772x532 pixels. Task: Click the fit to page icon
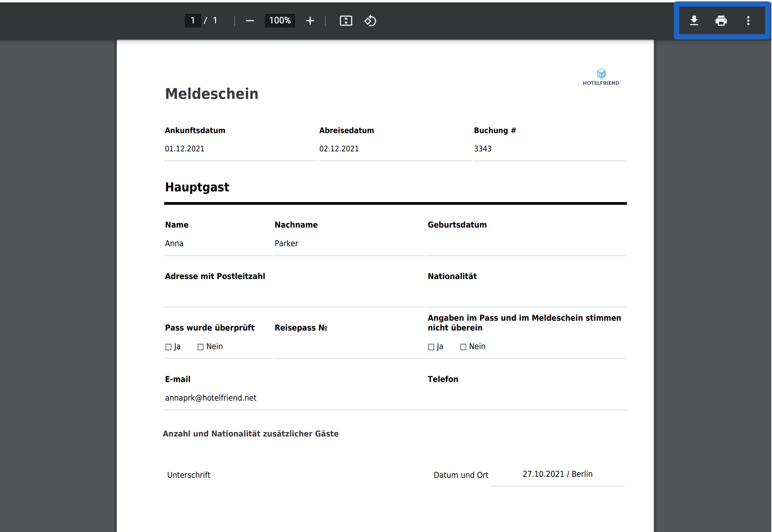346,21
